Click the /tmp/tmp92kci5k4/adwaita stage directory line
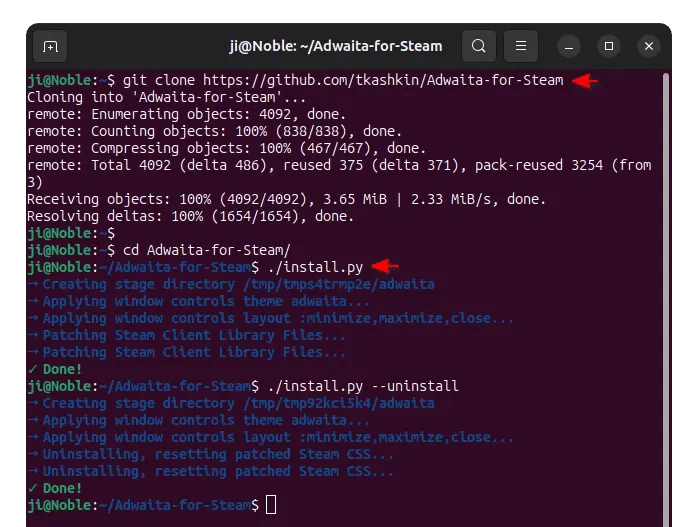Image resolution: width=698 pixels, height=527 pixels. click(x=231, y=403)
